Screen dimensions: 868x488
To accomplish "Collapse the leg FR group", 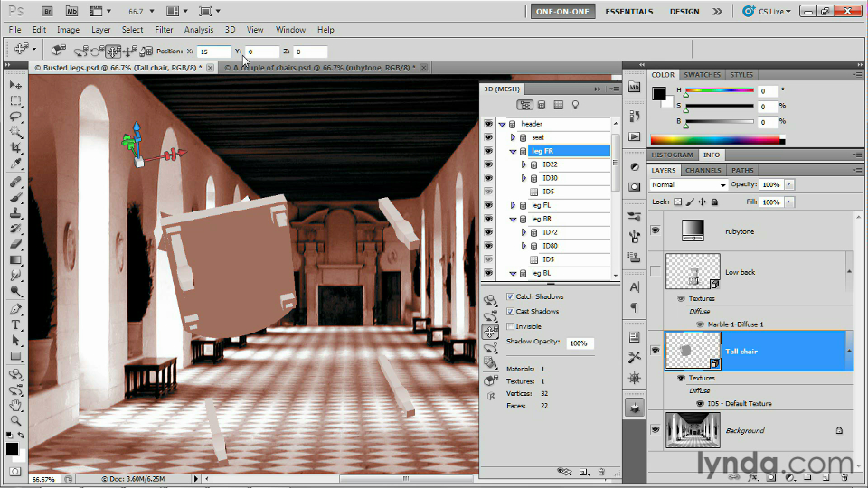I will tap(513, 151).
